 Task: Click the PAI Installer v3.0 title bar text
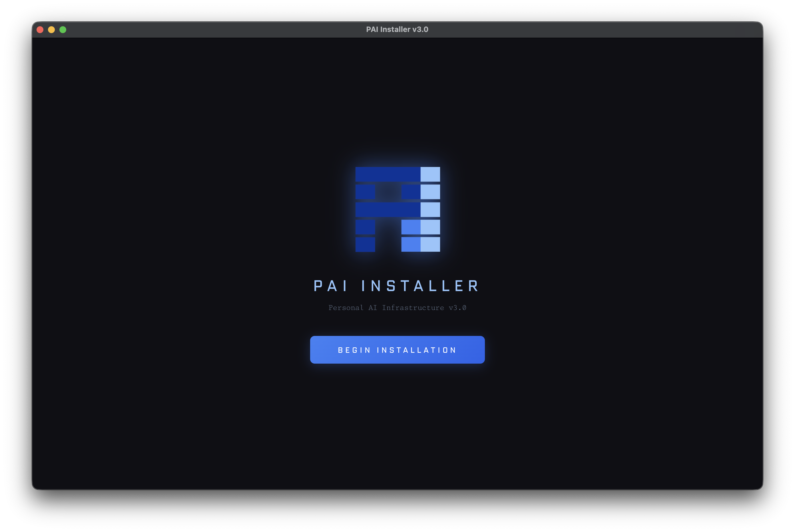397,29
